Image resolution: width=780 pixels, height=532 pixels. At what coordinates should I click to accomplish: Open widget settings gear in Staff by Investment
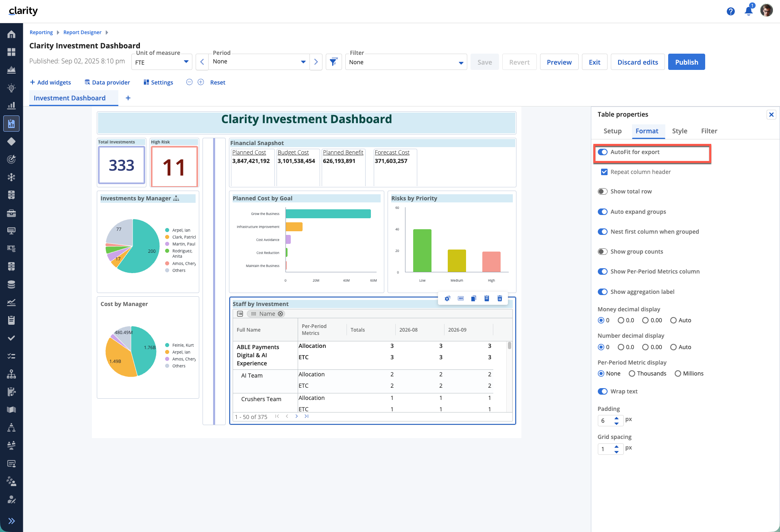click(x=447, y=298)
